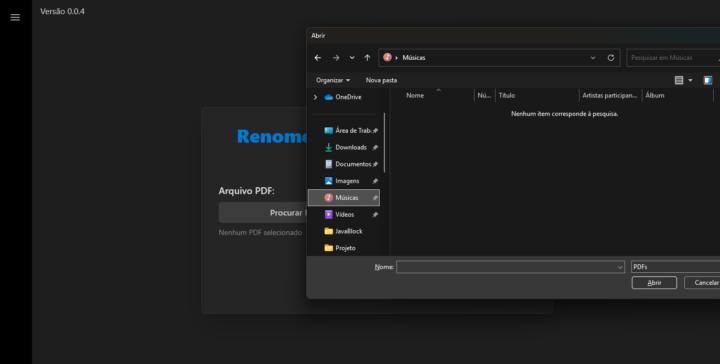Select Músicas in the navigation pane
Screen dimensions: 720x364
point(344,198)
